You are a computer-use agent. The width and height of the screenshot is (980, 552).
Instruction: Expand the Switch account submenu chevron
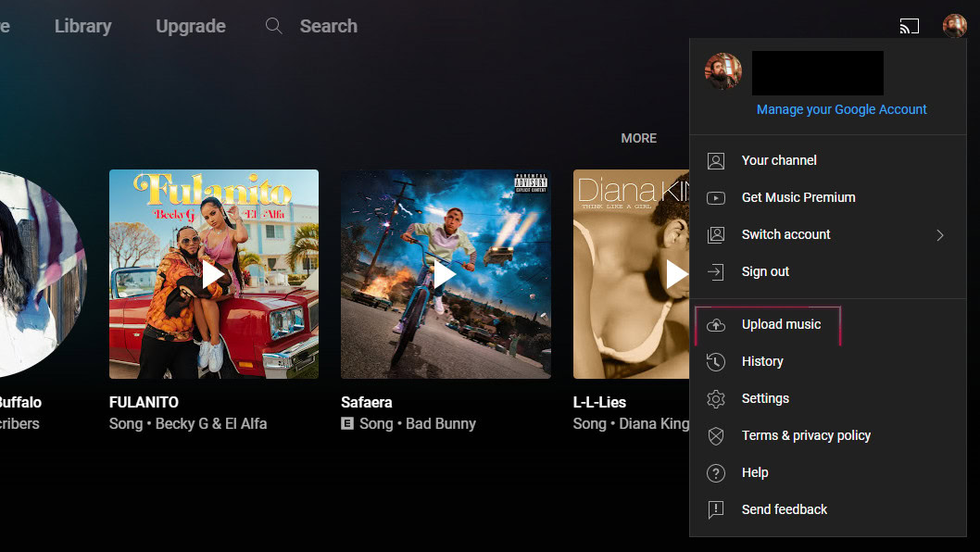(940, 235)
